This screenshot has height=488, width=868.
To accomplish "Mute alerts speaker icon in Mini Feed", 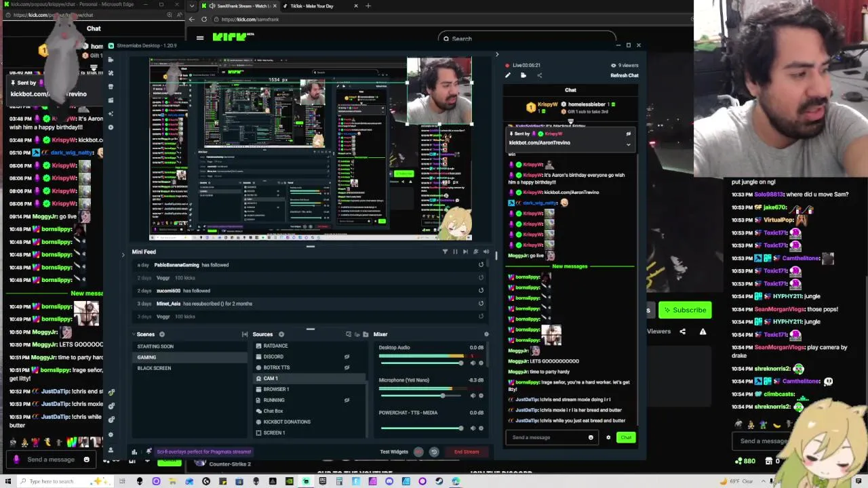I will pyautogui.click(x=486, y=251).
